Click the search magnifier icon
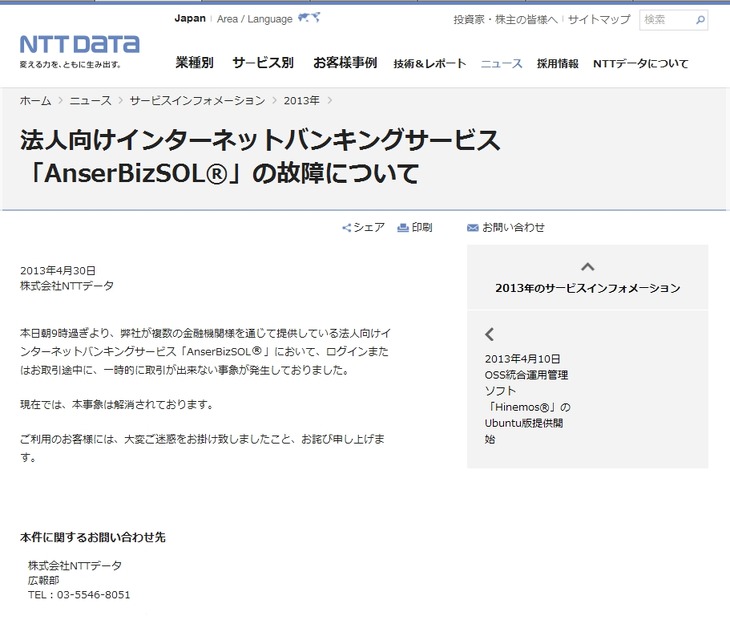The width and height of the screenshot is (730, 620). (x=700, y=20)
